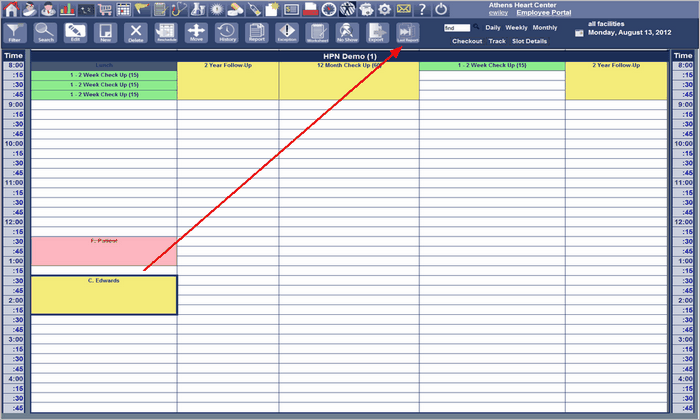Viewport: 700px width, 420px height.
Task: Click the find search field
Action: coord(457,28)
